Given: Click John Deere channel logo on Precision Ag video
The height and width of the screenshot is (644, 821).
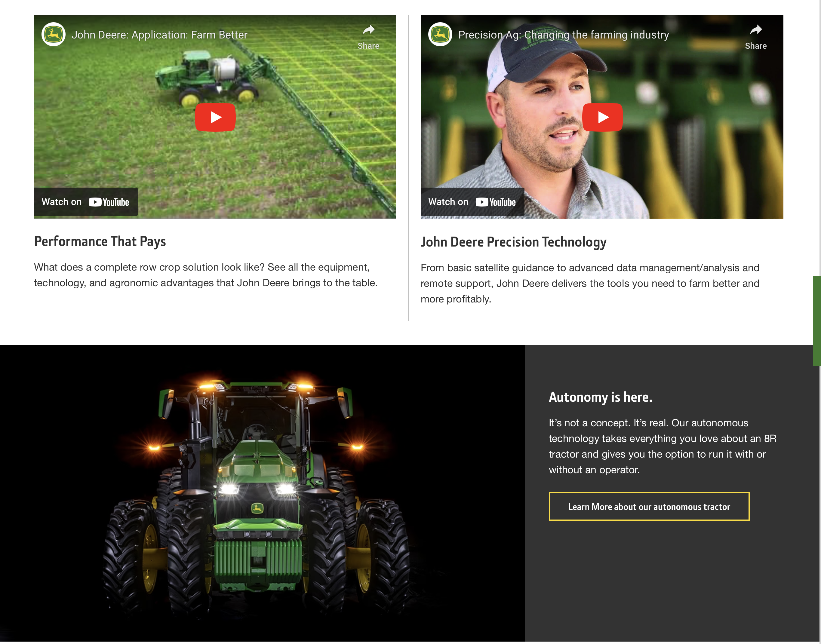Looking at the screenshot, I should pyautogui.click(x=440, y=34).
